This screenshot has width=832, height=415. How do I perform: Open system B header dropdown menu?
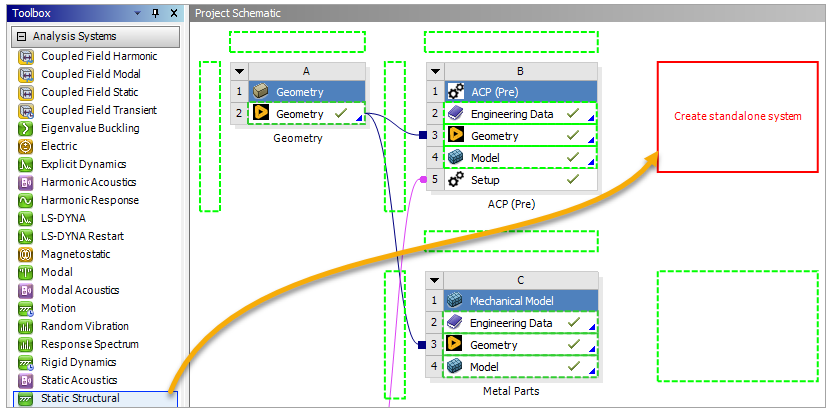tap(435, 71)
